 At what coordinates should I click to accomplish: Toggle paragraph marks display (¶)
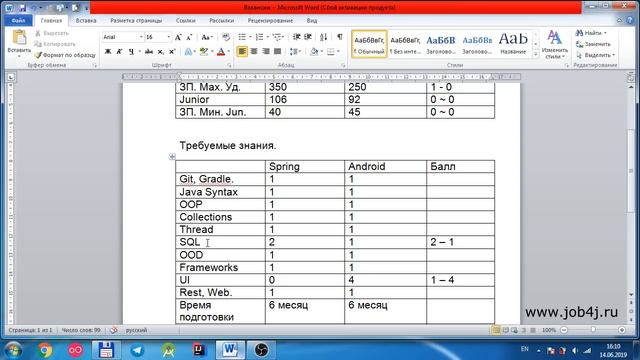coord(340,37)
